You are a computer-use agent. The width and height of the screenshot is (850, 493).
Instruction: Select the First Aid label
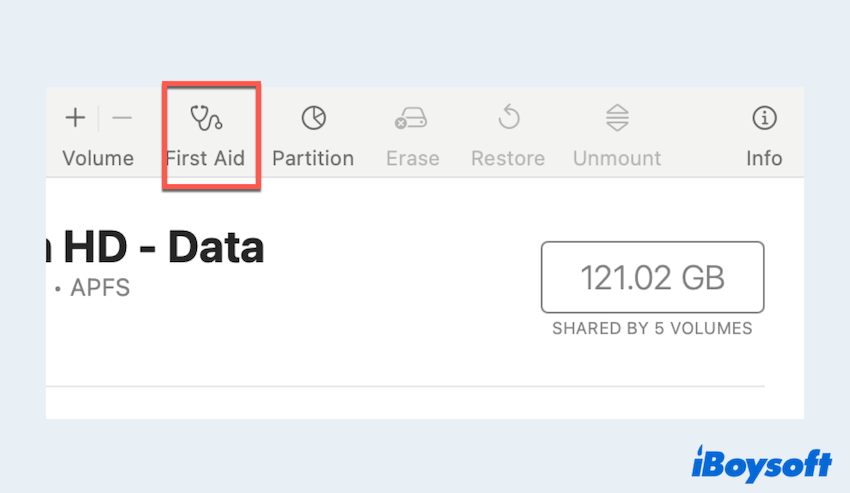[x=205, y=158]
